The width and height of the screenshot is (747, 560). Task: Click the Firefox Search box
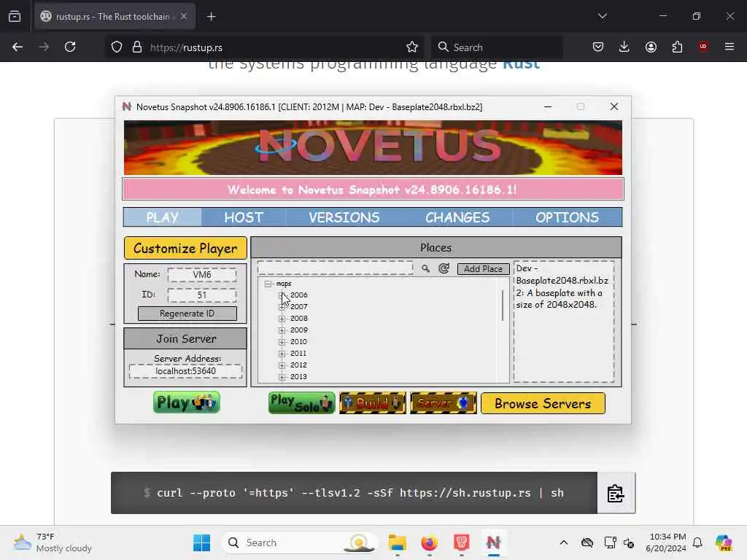[x=497, y=47]
